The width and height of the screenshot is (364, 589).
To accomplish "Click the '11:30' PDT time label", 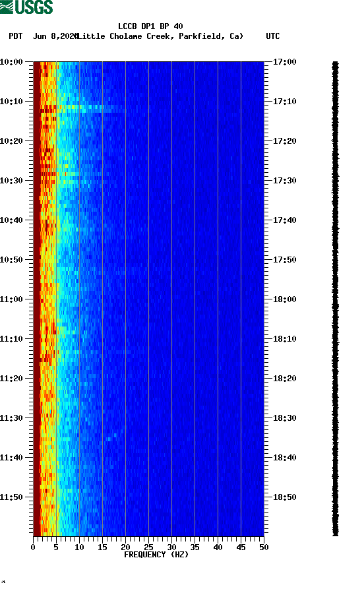I will 11,418.
